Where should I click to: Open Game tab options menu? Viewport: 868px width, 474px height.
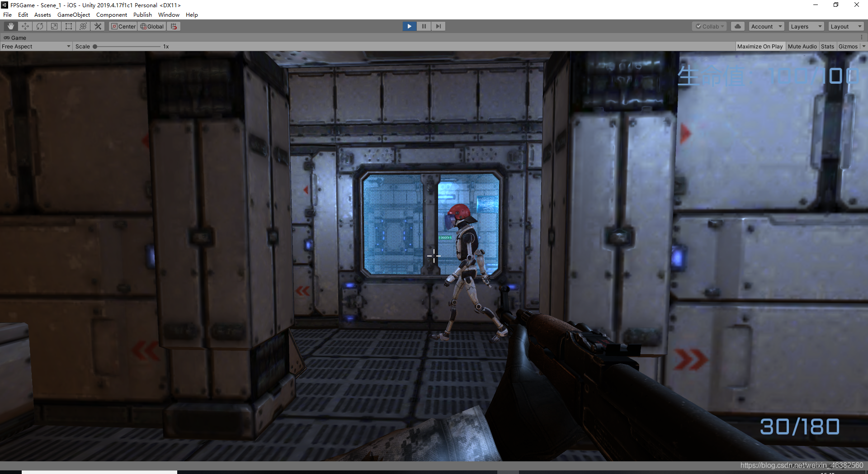(862, 38)
